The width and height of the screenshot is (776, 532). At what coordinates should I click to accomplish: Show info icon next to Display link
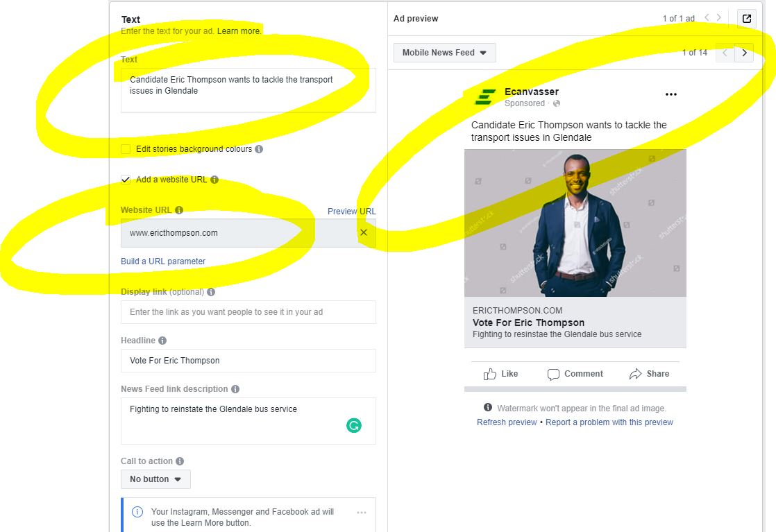tap(211, 292)
